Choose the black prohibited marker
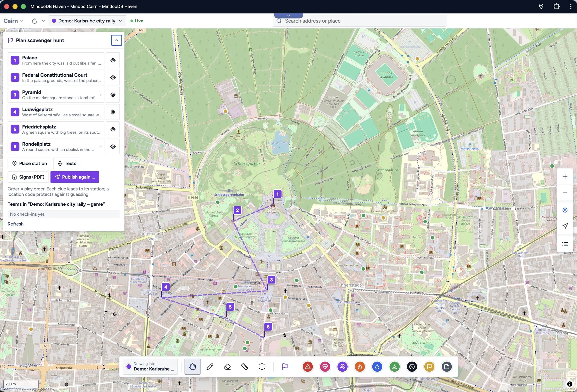 click(412, 367)
